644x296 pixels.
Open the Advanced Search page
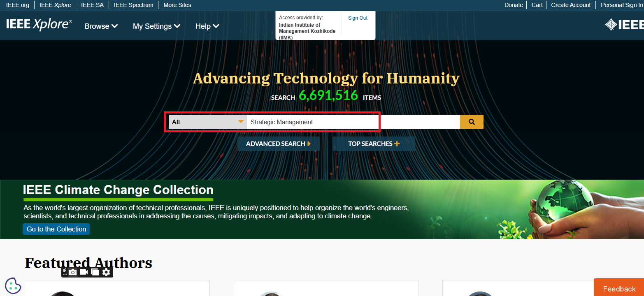click(x=278, y=144)
